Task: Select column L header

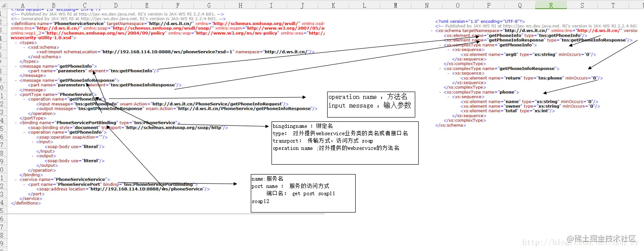Action: click(x=364, y=5)
